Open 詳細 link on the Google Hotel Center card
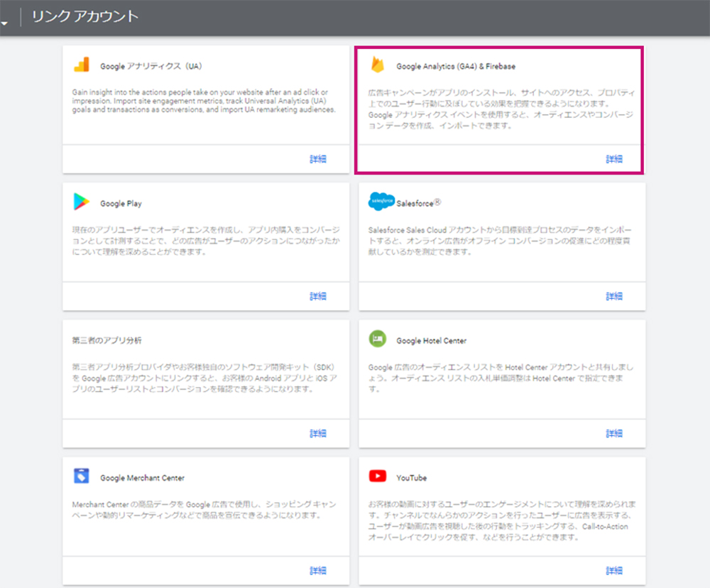This screenshot has height=588, width=710. coord(614,433)
